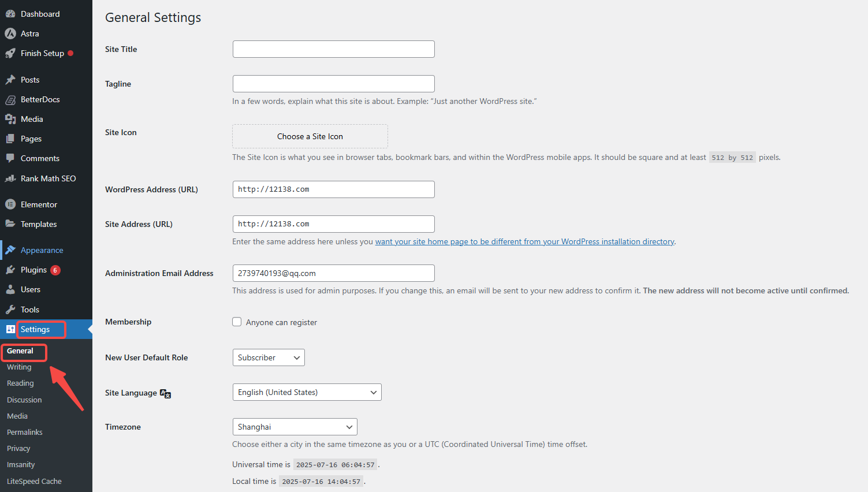Open the site home page directory link
The height and width of the screenshot is (492, 868).
[524, 241]
